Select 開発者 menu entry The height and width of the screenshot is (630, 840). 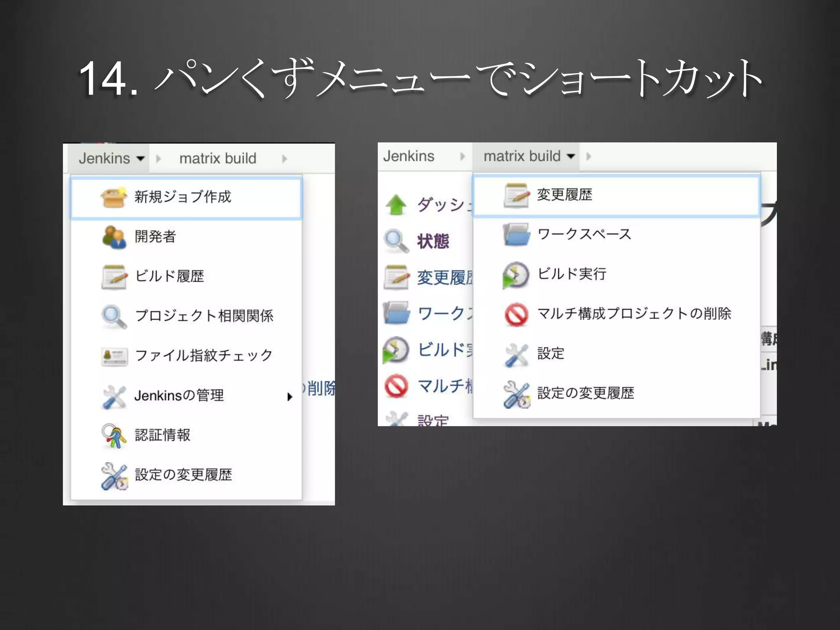click(186, 237)
